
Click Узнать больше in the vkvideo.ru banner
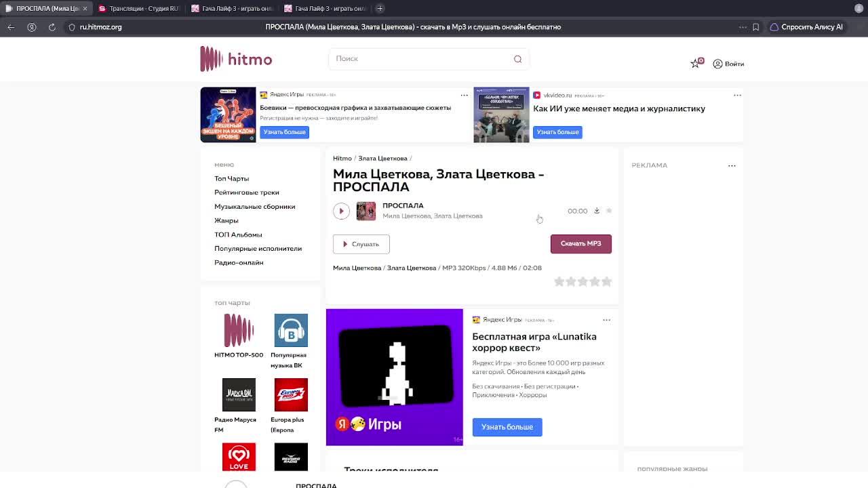click(557, 132)
